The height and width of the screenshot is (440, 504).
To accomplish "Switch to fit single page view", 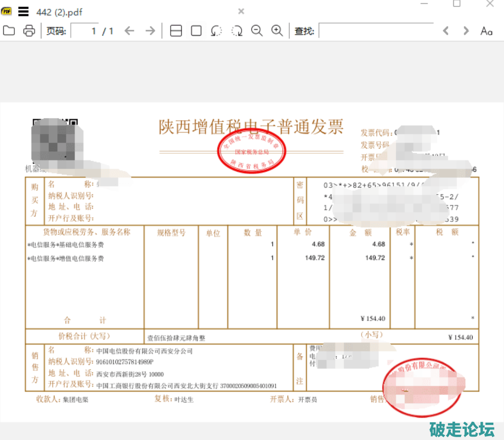I will [196, 31].
